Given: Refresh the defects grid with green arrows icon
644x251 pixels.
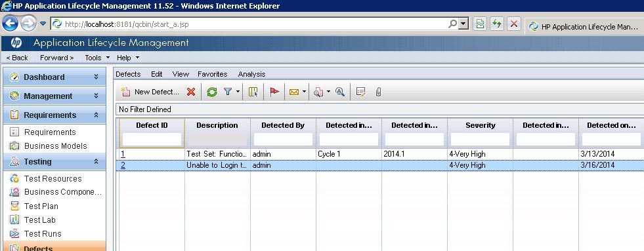Looking at the screenshot, I should (212, 92).
